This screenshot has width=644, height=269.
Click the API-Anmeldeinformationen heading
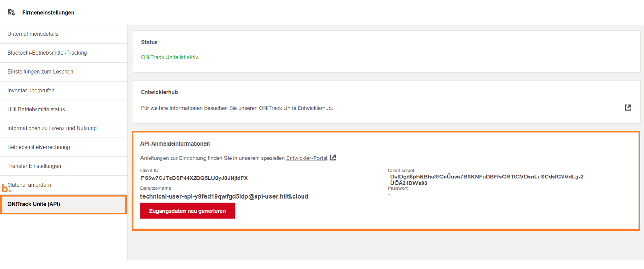tap(175, 144)
